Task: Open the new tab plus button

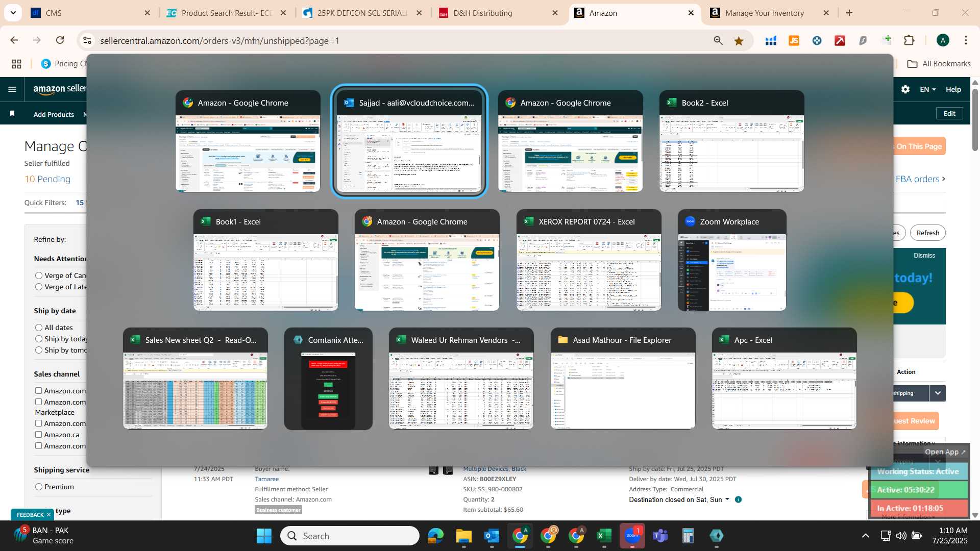Action: point(849,13)
